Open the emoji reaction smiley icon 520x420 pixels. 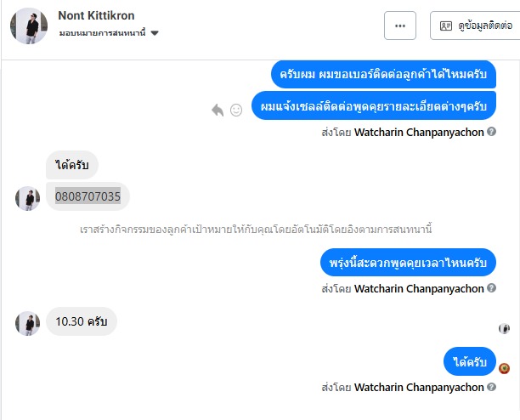[x=236, y=110]
